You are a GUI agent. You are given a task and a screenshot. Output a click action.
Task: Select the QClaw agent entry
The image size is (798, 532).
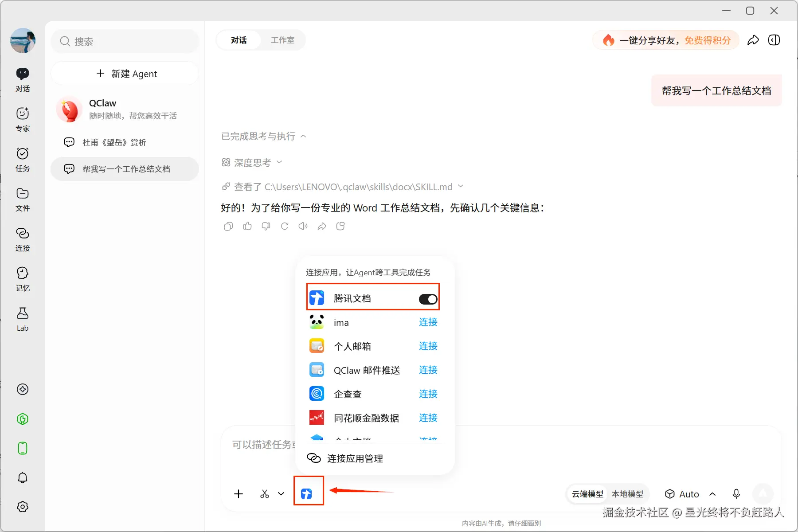(x=125, y=109)
